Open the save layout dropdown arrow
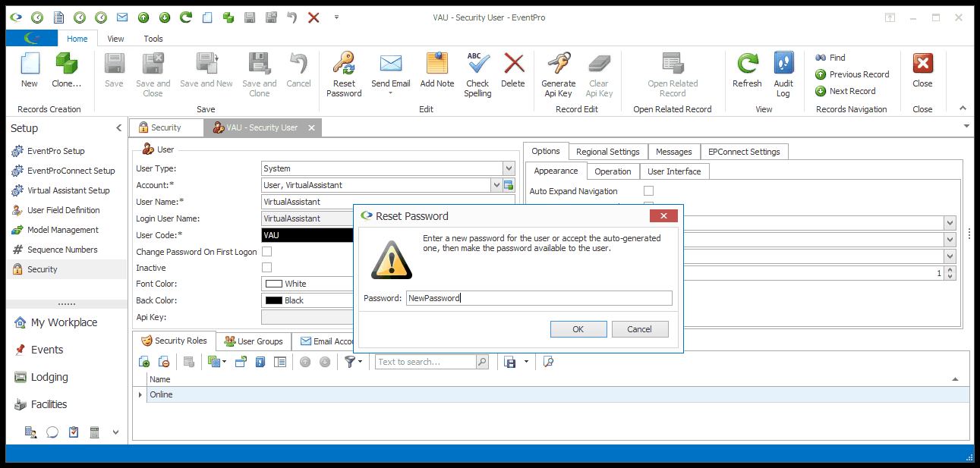 [x=526, y=363]
